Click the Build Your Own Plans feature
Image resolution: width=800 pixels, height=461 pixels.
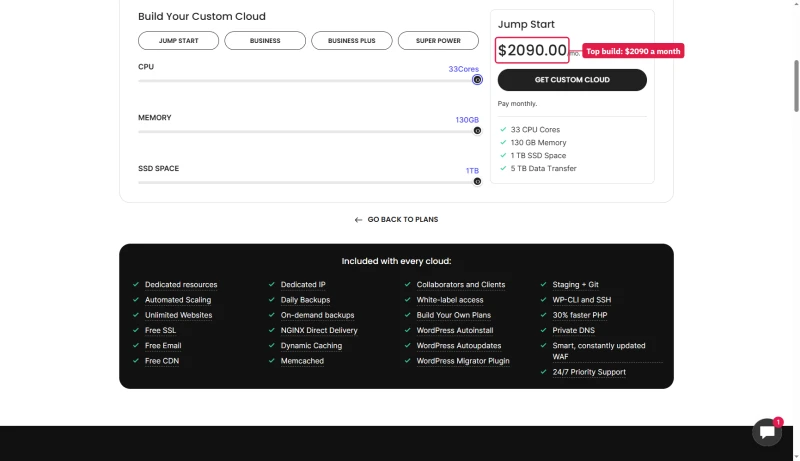click(x=454, y=315)
